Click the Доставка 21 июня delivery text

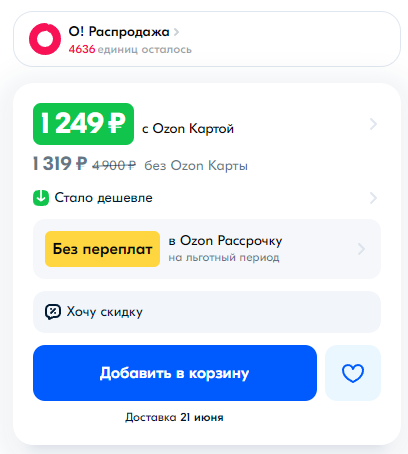[x=174, y=417]
